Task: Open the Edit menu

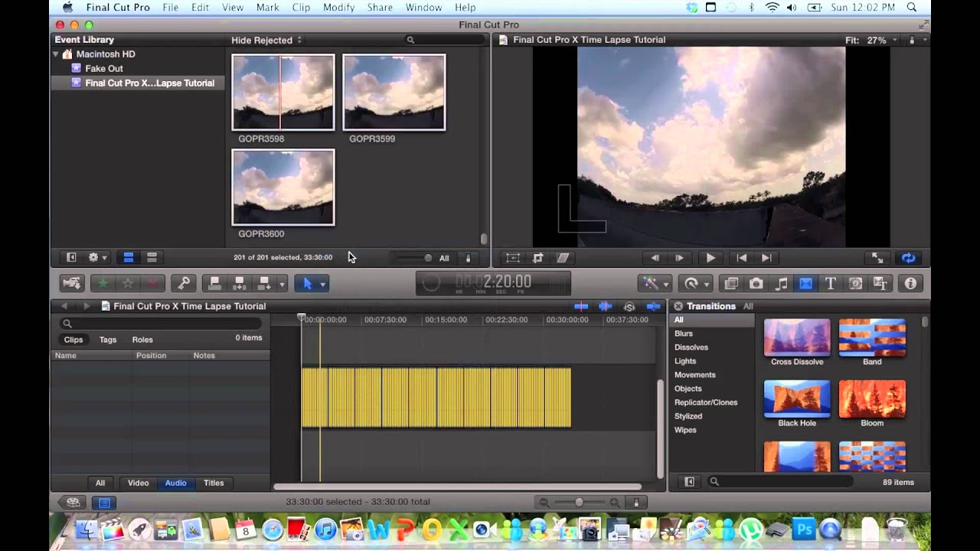Action: point(200,8)
